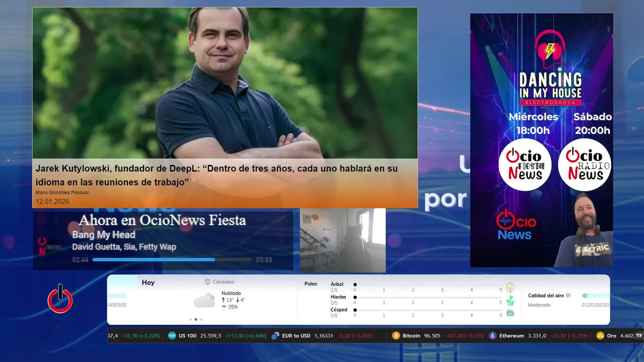644x362 pixels.
Task: Click the Ethereum price 3.331,0
Action: coord(537,335)
